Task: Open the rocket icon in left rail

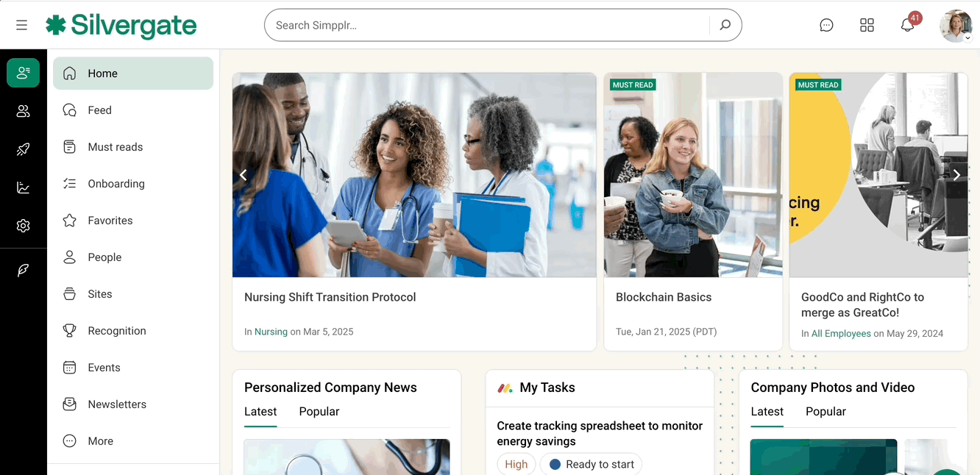Action: pyautogui.click(x=24, y=149)
